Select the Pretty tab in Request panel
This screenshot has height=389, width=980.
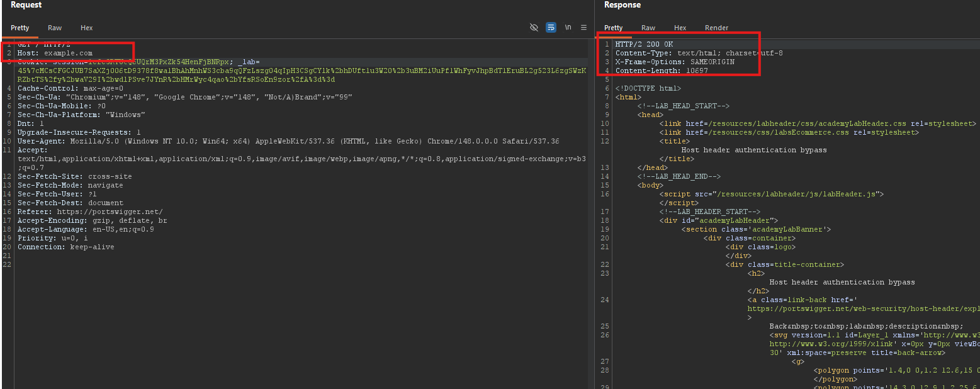point(20,28)
